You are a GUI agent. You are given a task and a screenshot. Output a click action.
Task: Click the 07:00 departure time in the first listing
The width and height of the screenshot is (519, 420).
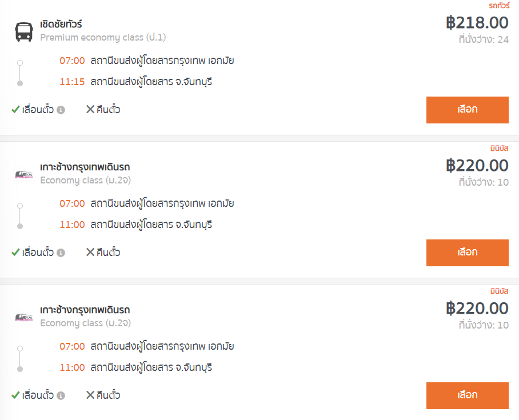[x=72, y=61]
